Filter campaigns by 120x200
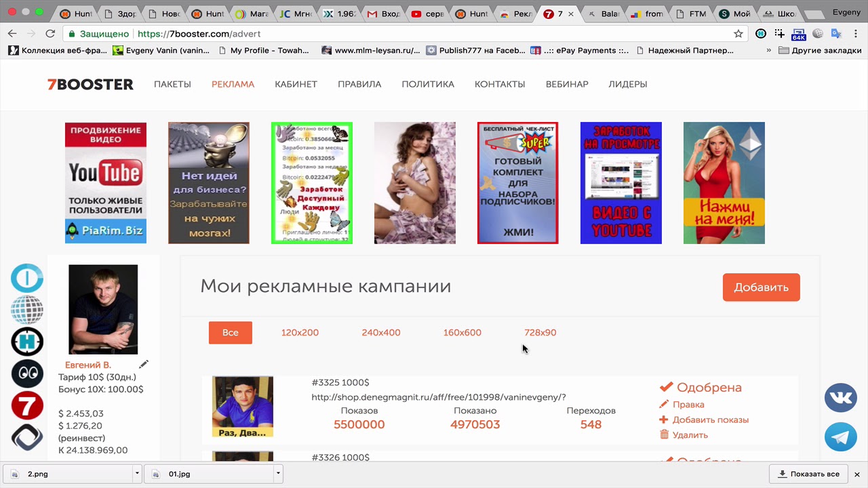868x488 pixels. 300,332
